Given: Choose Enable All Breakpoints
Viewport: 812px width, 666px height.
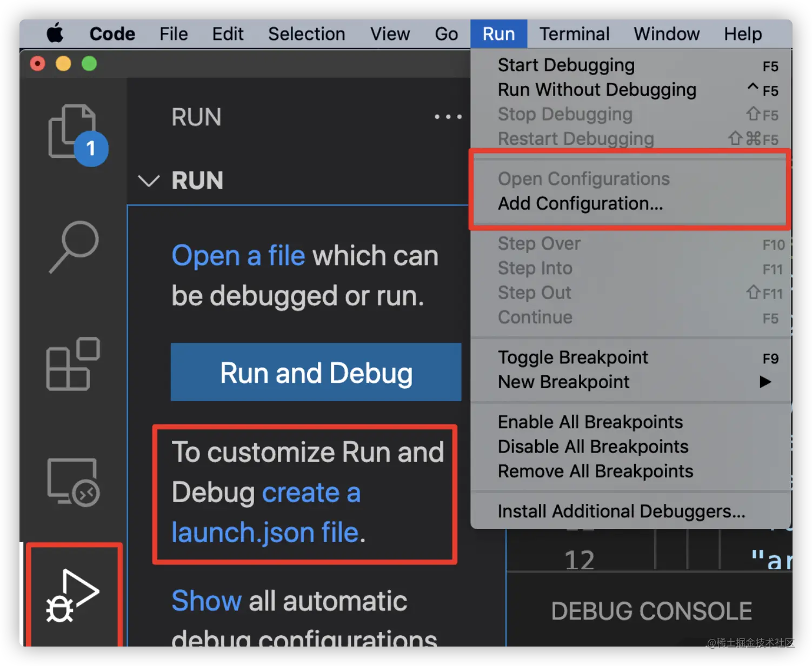Looking at the screenshot, I should coord(631,422).
